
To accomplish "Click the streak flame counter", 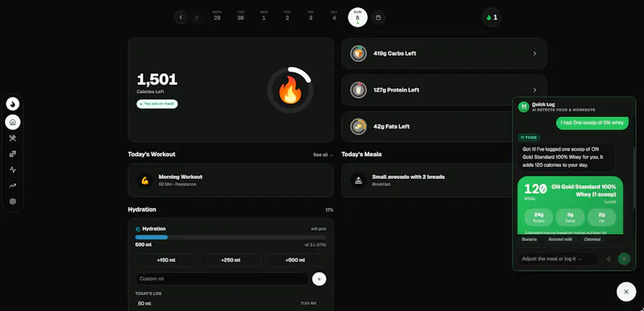I will pyautogui.click(x=492, y=18).
